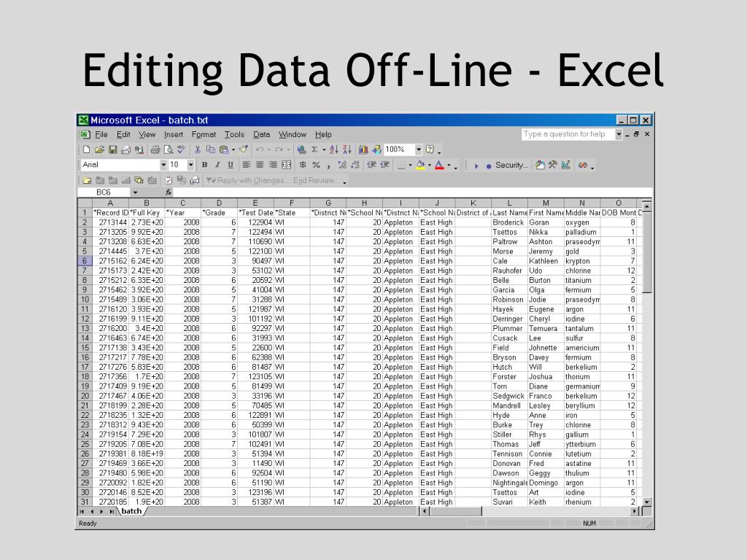The width and height of the screenshot is (747, 560).
Task: Click End Review... button
Action: [x=315, y=181]
